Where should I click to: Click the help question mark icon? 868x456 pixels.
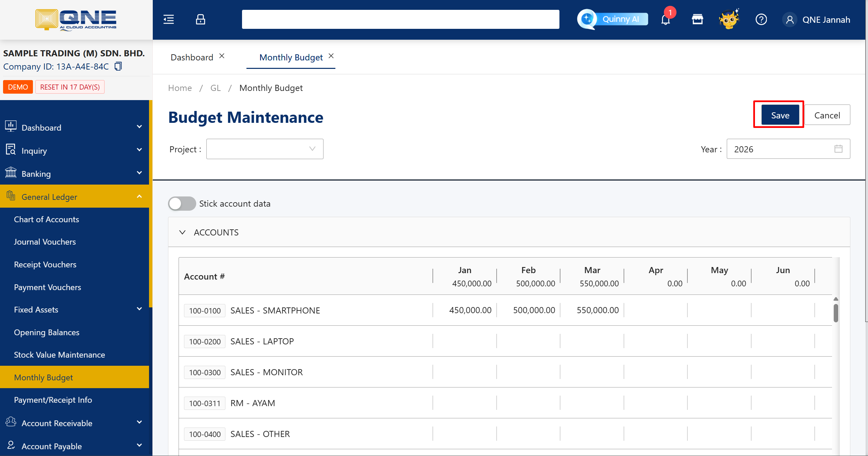click(x=761, y=19)
